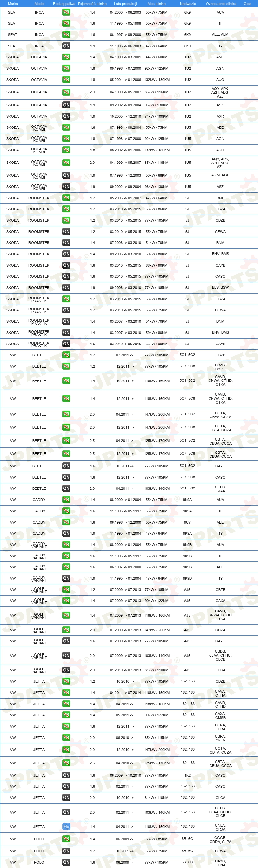Click diesel icon in JETTA 1K2 CAYC row
258x868 pixels.
click(x=66, y=775)
